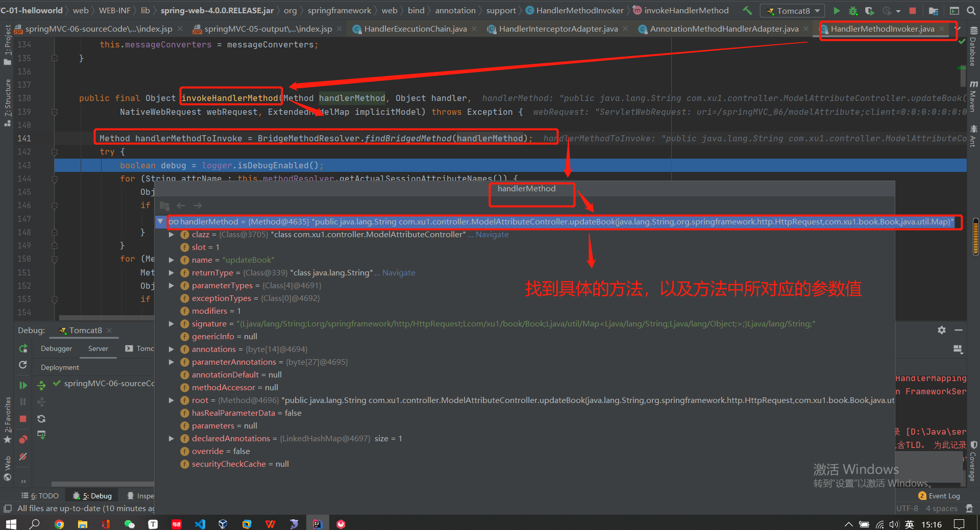Close the HandlerMethodInvoker.java tab
The image size is (980, 530).
click(x=942, y=29)
